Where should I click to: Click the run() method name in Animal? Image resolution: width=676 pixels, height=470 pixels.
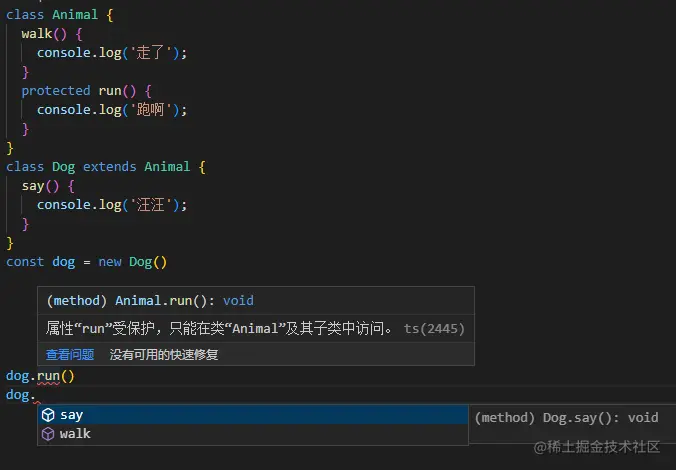(x=110, y=91)
